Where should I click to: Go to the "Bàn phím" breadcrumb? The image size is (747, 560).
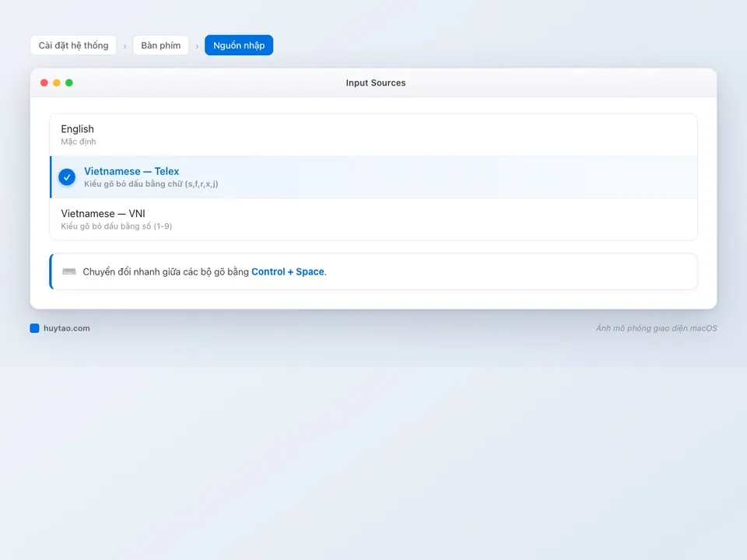tap(160, 45)
